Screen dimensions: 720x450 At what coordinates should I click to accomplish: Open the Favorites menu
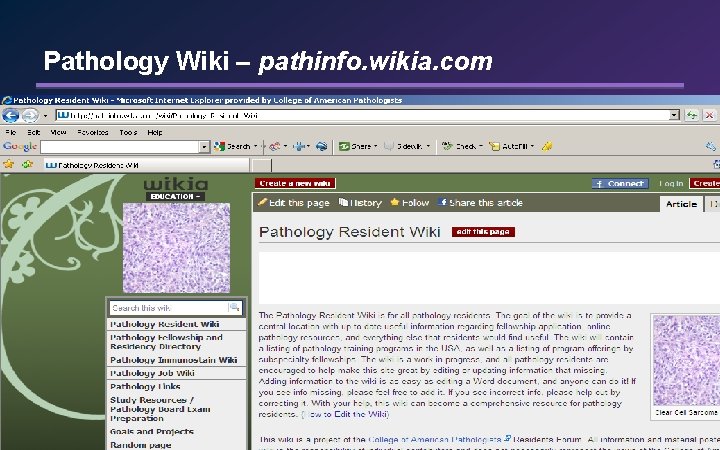pyautogui.click(x=93, y=132)
